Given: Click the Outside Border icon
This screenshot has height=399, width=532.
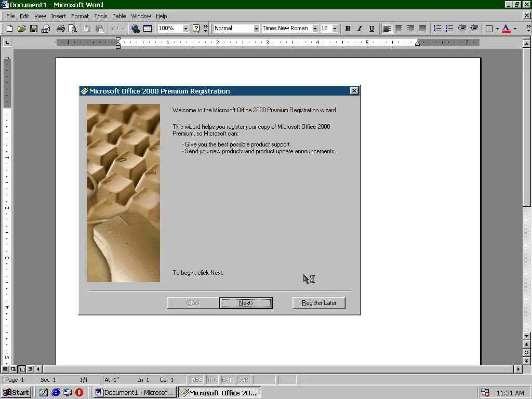Looking at the screenshot, I should click(x=489, y=29).
